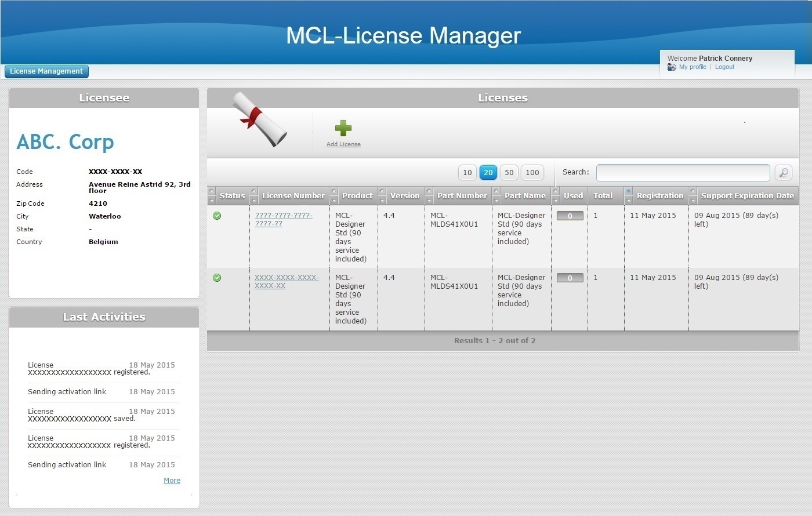Sort Product column descending arrow
The width and height of the screenshot is (812, 516).
333,201
